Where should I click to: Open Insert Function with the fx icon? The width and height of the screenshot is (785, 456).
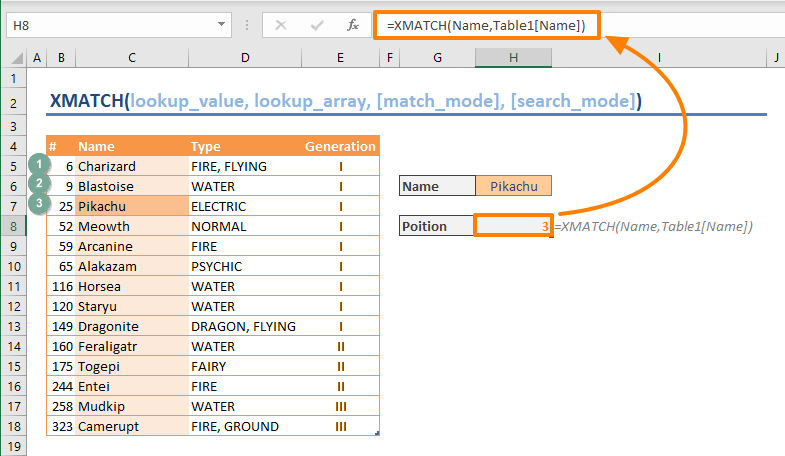pos(352,24)
